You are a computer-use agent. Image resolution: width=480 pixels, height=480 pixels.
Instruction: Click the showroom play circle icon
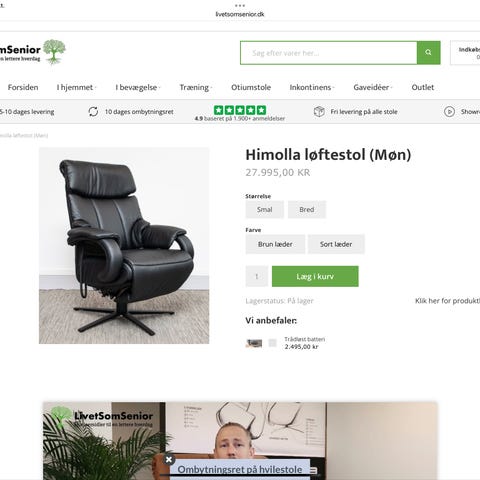click(x=449, y=112)
